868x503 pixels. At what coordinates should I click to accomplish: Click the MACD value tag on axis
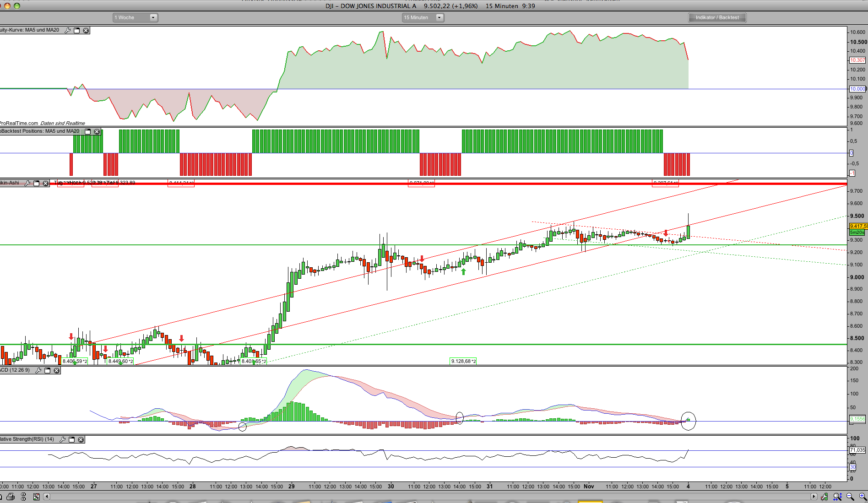[x=857, y=419]
